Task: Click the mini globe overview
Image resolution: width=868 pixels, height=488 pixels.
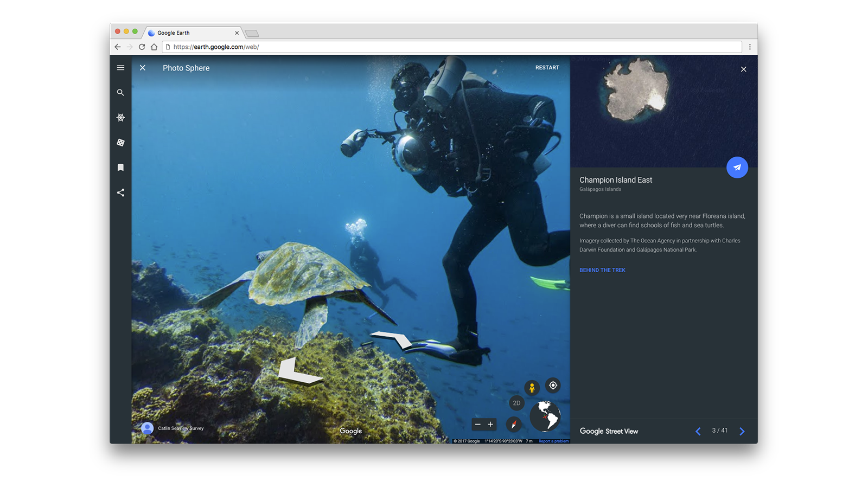Action: click(x=545, y=416)
